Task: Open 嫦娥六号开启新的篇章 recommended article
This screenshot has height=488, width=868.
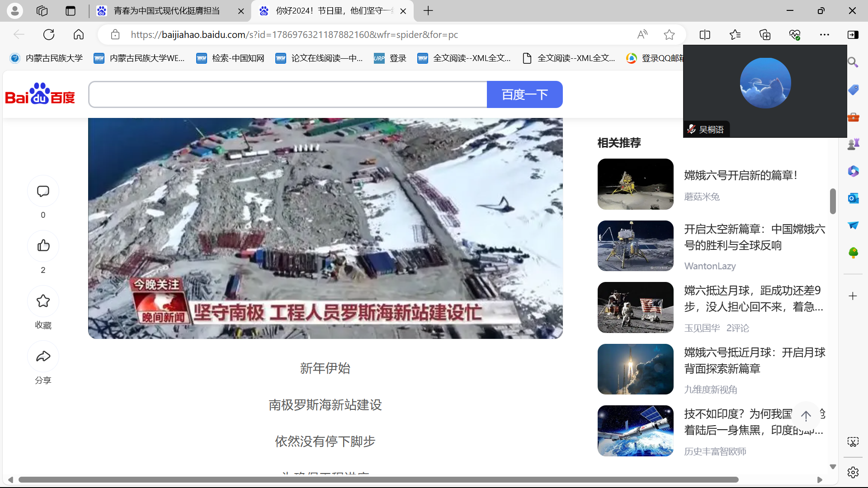Action: click(741, 175)
